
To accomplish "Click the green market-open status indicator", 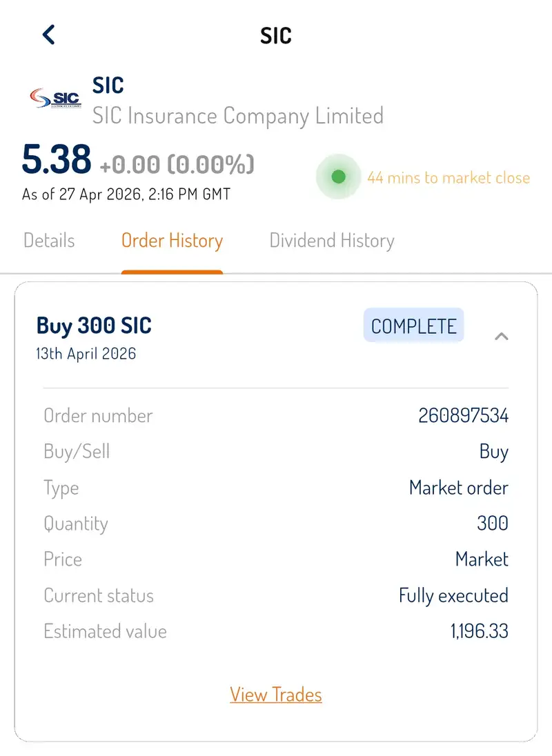I will 338,177.
